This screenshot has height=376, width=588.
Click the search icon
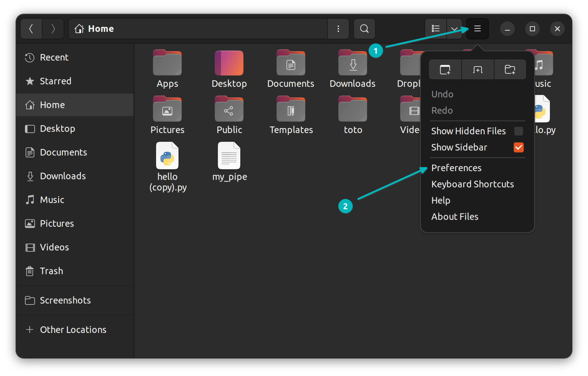[364, 28]
